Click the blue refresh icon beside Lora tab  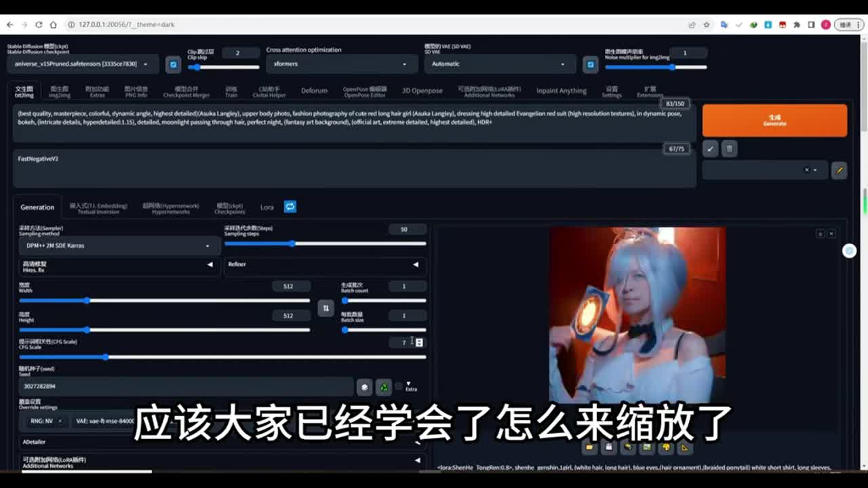290,207
